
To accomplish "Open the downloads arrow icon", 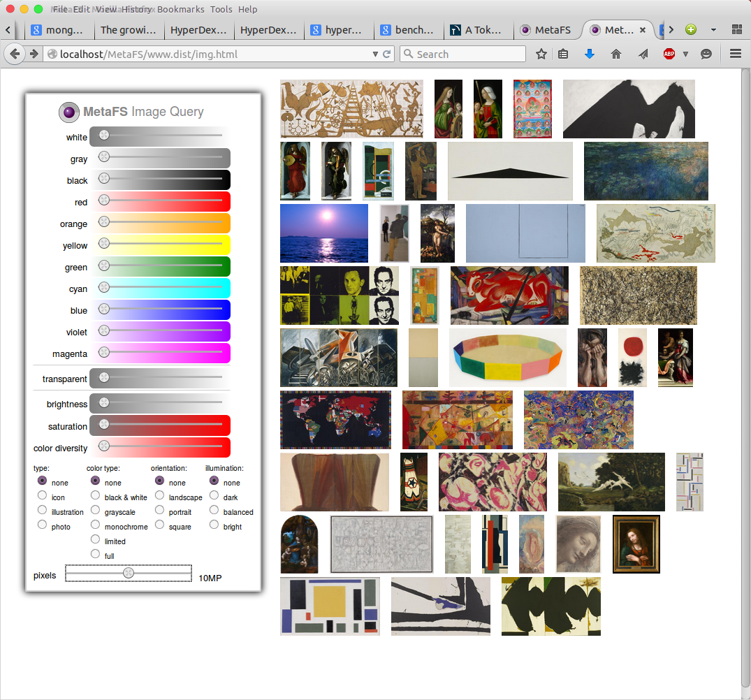I will [590, 54].
